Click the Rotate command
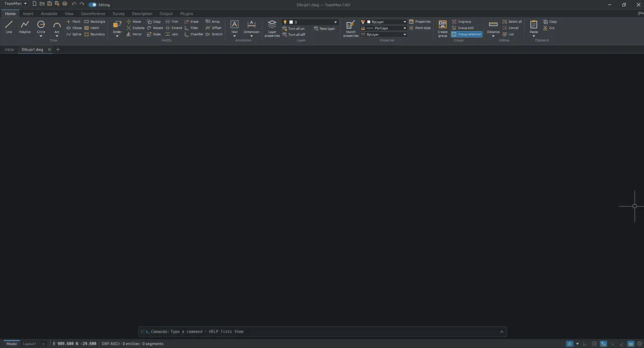Screen dimensions: 644x348 [x=155, y=28]
